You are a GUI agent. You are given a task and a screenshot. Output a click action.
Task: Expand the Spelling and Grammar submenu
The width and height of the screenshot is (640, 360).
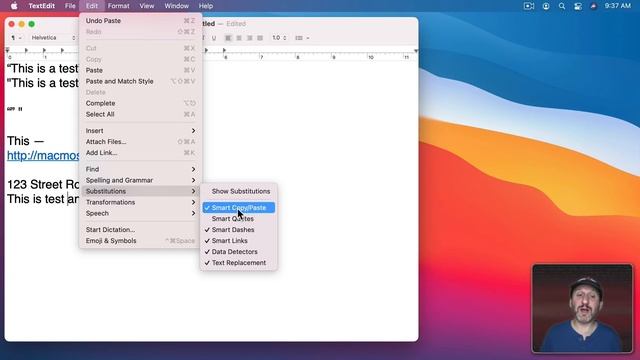[140, 180]
